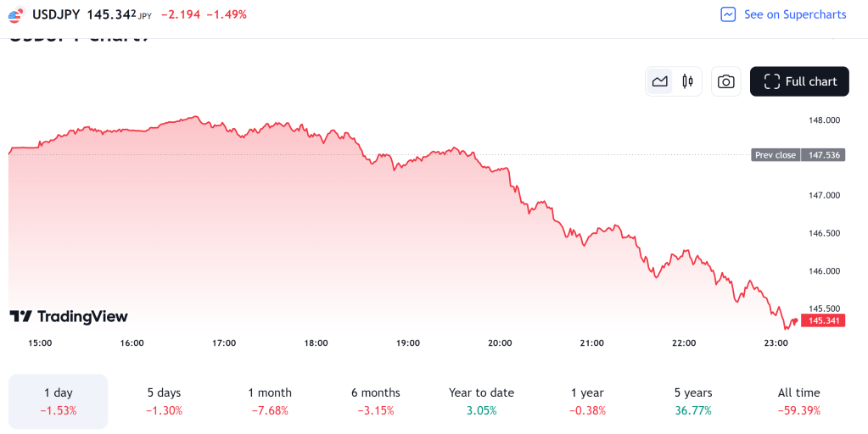The height and width of the screenshot is (434, 868).
Task: Click the 20:00 time axis marker
Action: [x=500, y=343]
